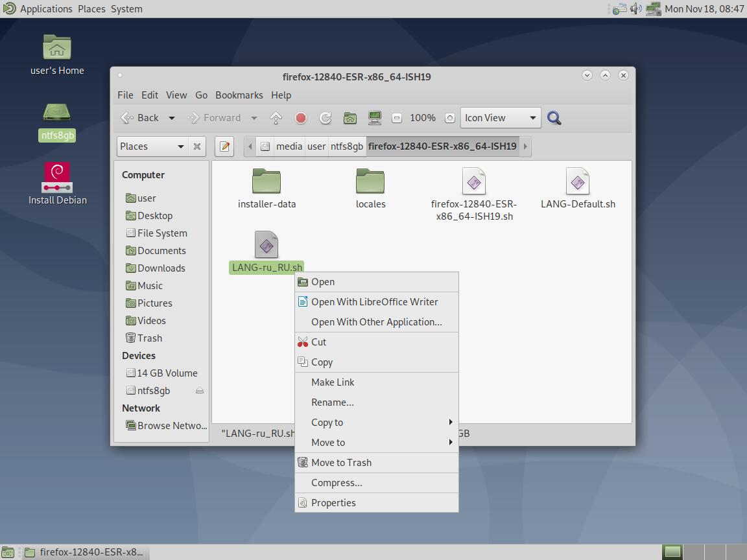Select the LANG-Default.sh script file
Image resolution: width=747 pixels, height=560 pixels.
pos(578,181)
